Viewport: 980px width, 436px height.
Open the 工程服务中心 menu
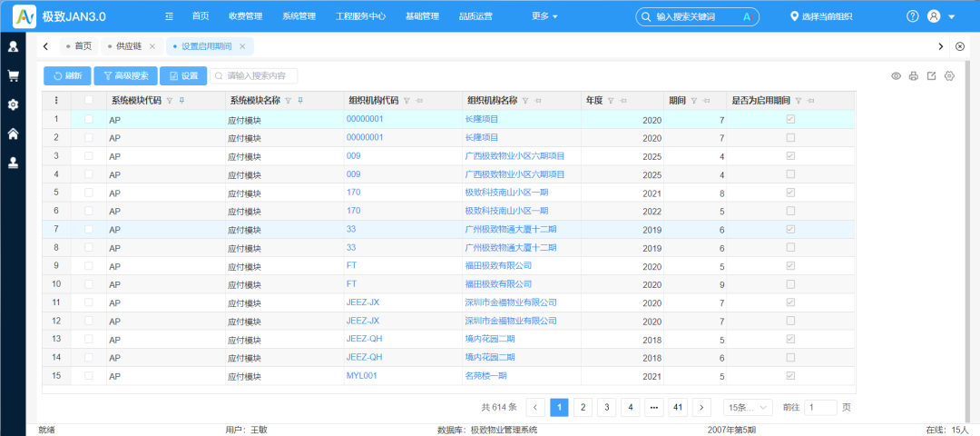(360, 16)
